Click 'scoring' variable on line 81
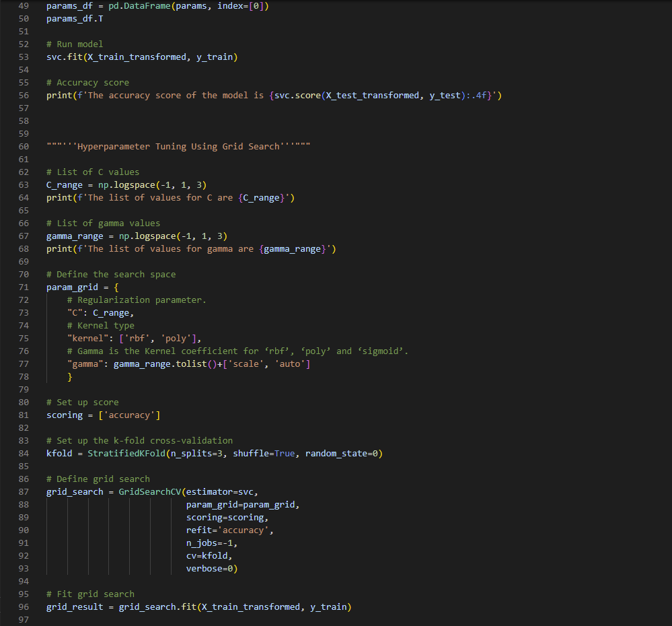 65,415
